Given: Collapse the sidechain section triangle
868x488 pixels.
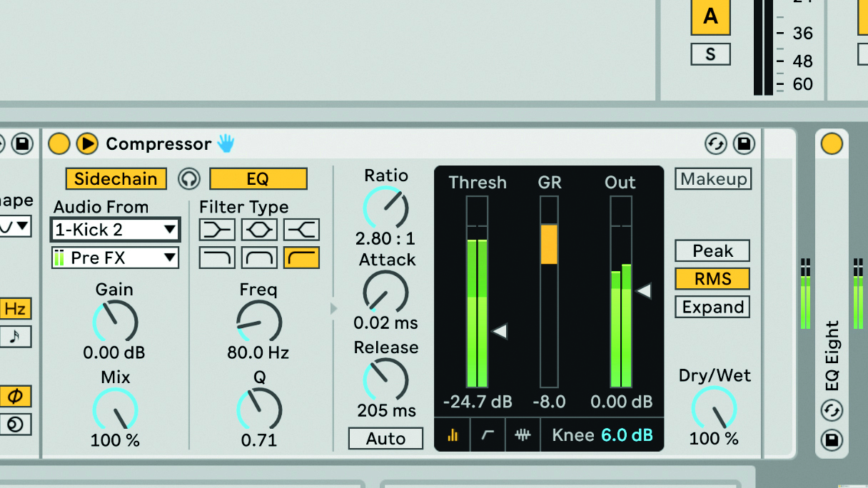Looking at the screenshot, I should [x=333, y=308].
